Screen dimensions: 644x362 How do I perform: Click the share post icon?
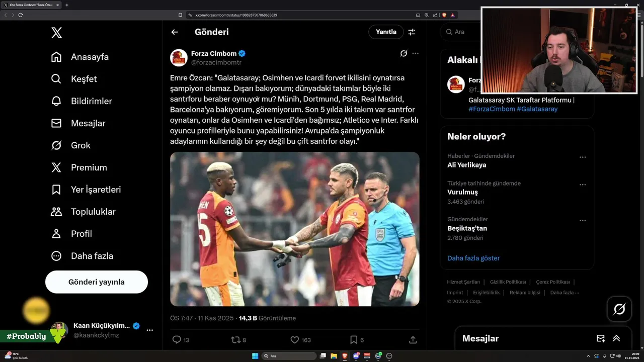pos(413,340)
